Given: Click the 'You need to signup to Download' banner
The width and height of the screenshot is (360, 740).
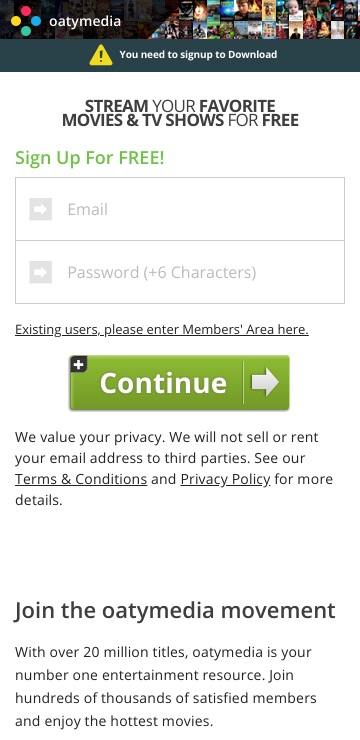Looking at the screenshot, I should (180, 55).
